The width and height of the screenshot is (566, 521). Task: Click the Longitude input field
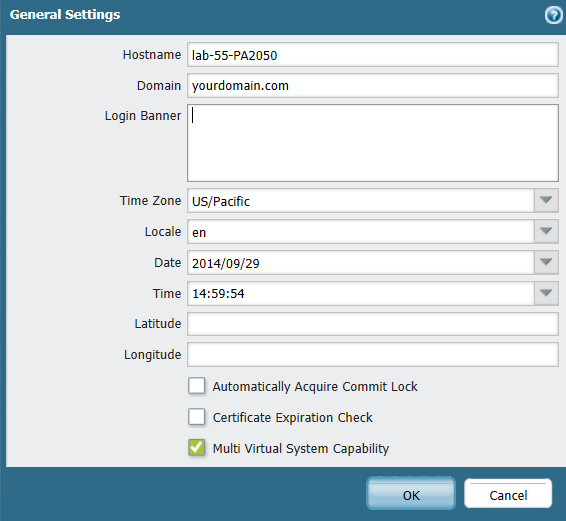click(x=373, y=355)
